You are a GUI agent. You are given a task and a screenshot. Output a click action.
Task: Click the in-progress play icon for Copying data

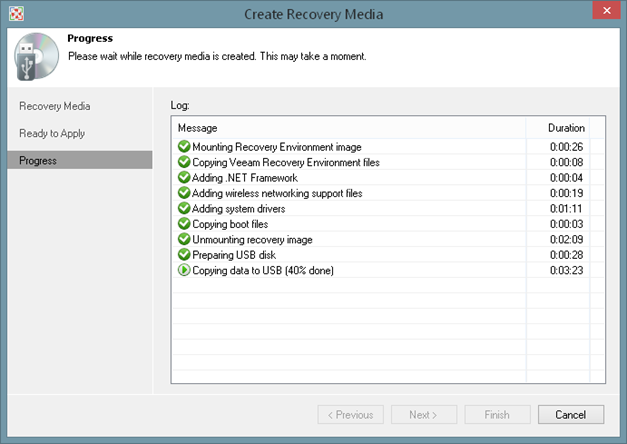click(184, 271)
